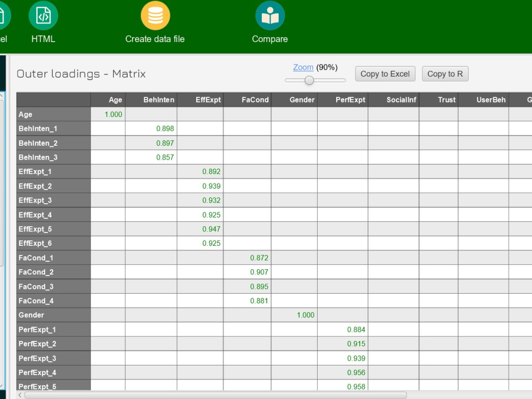Select the PerfExpt_3 loading value 0.939
The height and width of the screenshot is (399, 532).
[x=357, y=358]
